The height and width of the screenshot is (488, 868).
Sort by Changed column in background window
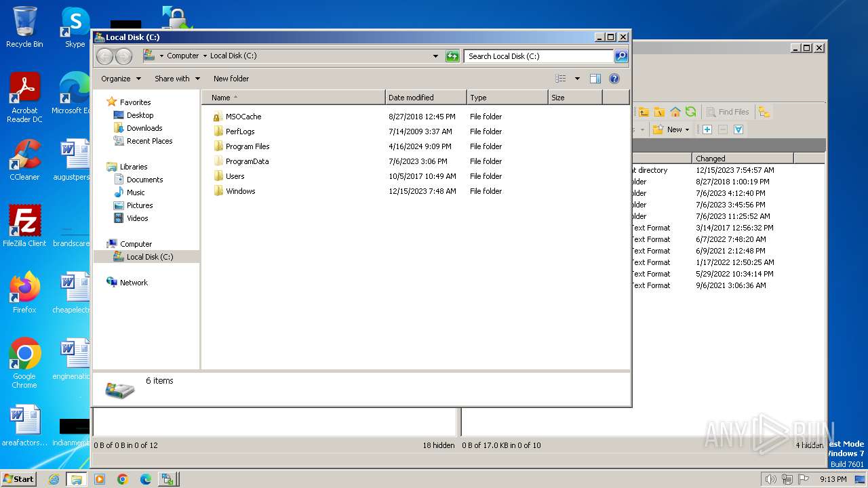pyautogui.click(x=743, y=159)
